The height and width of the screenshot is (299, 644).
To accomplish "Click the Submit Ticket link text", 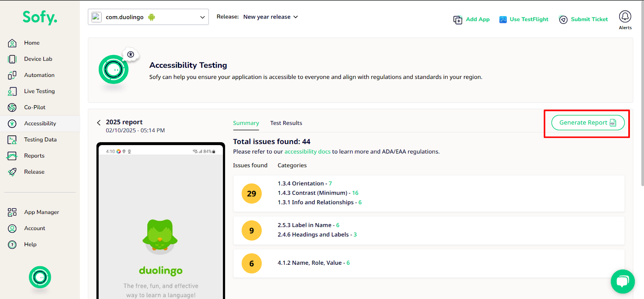I will pos(589,19).
